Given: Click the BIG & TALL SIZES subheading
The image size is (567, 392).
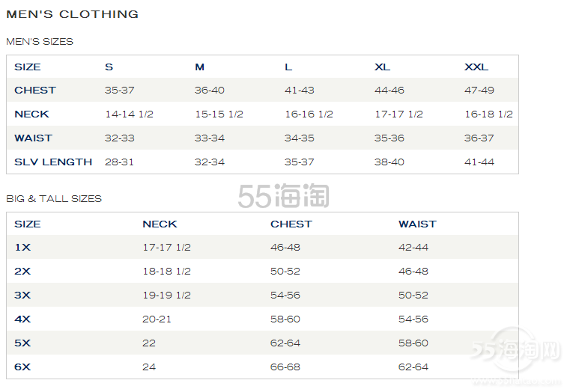Looking at the screenshot, I should point(54,199).
